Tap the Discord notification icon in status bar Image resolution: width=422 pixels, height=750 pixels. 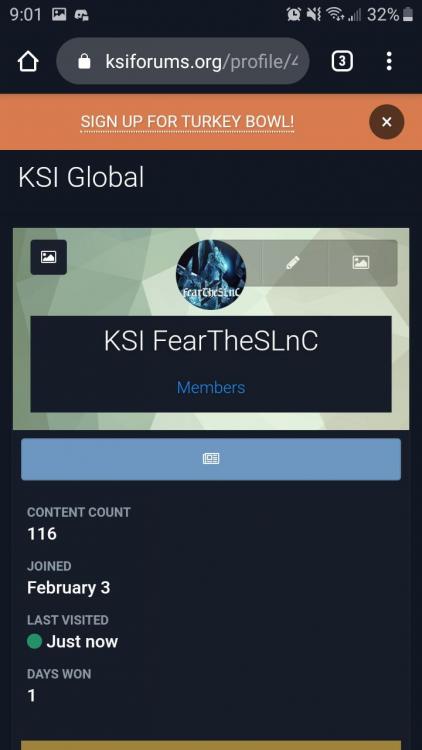pyautogui.click(x=81, y=15)
